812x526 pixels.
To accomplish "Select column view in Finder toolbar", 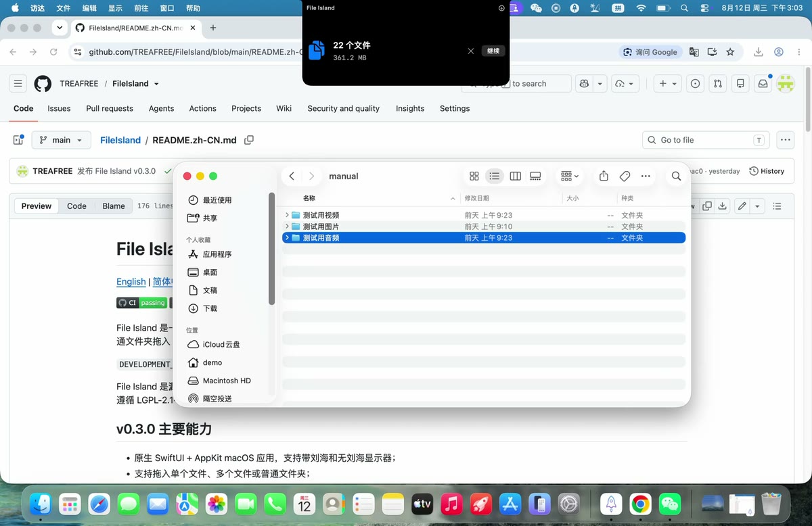I will [x=515, y=176].
